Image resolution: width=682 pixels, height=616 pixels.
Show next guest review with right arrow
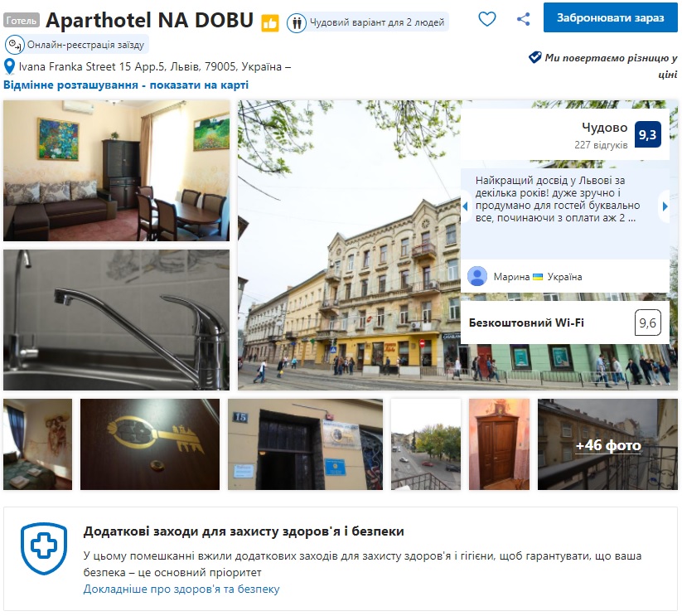pyautogui.click(x=665, y=206)
